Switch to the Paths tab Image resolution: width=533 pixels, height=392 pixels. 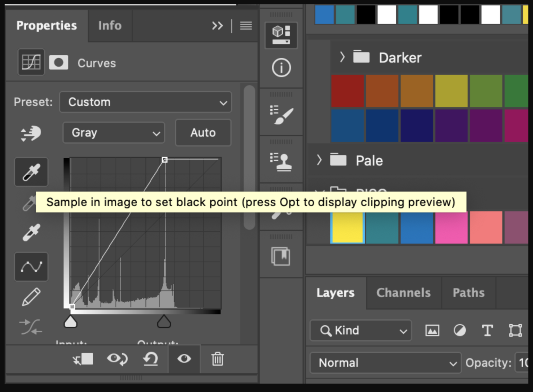click(x=468, y=293)
